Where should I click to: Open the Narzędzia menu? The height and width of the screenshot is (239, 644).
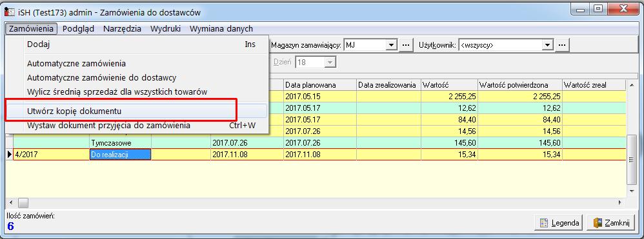coord(123,29)
